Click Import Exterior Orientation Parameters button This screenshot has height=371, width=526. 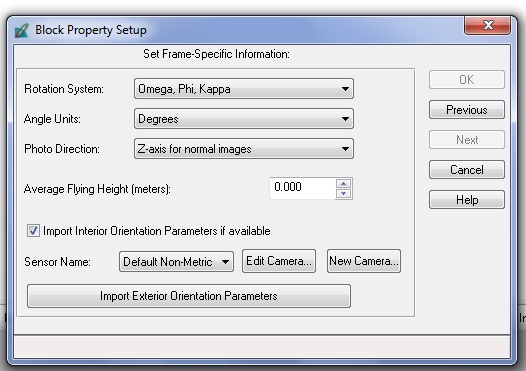pyautogui.click(x=189, y=296)
